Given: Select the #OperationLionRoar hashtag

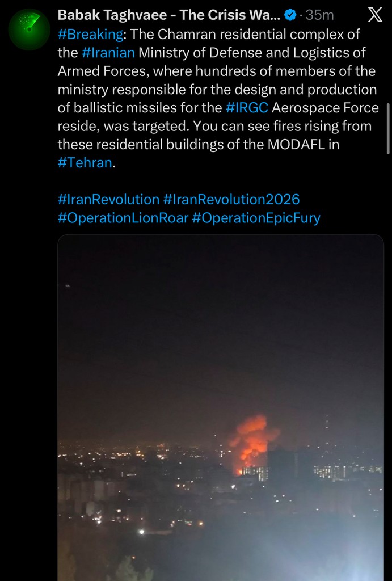Looking at the screenshot, I should click(123, 218).
